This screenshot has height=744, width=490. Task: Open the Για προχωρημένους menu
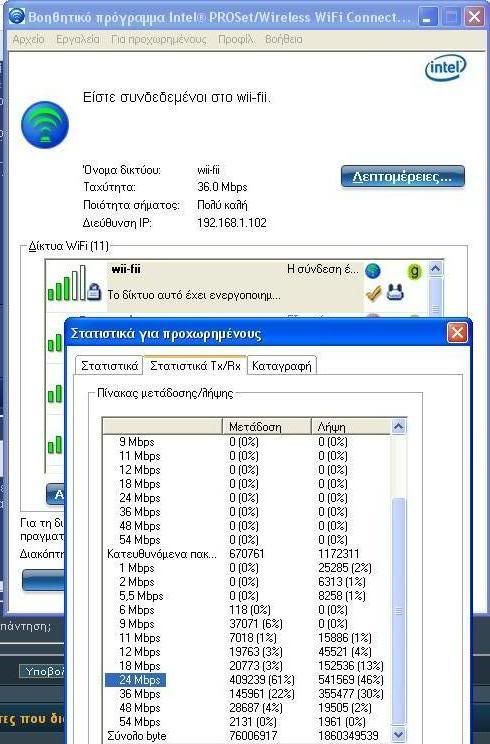click(158, 39)
